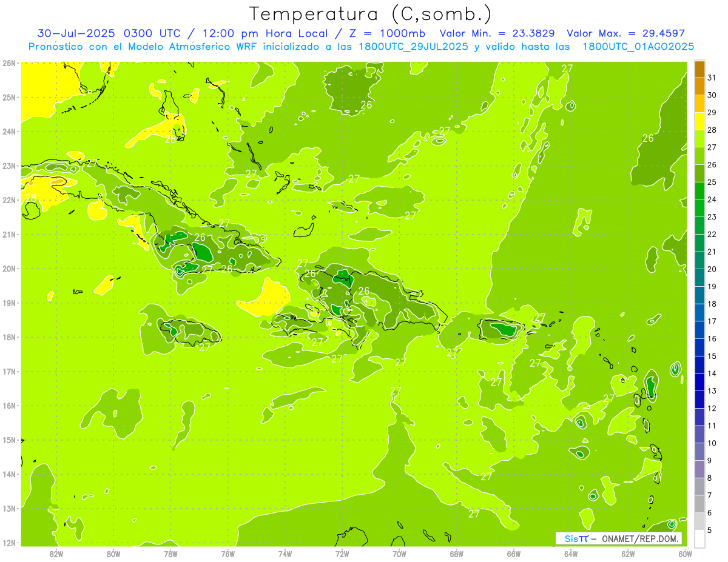Click color scale label "16"
The width and height of the screenshot is (728, 562).
pyautogui.click(x=712, y=338)
